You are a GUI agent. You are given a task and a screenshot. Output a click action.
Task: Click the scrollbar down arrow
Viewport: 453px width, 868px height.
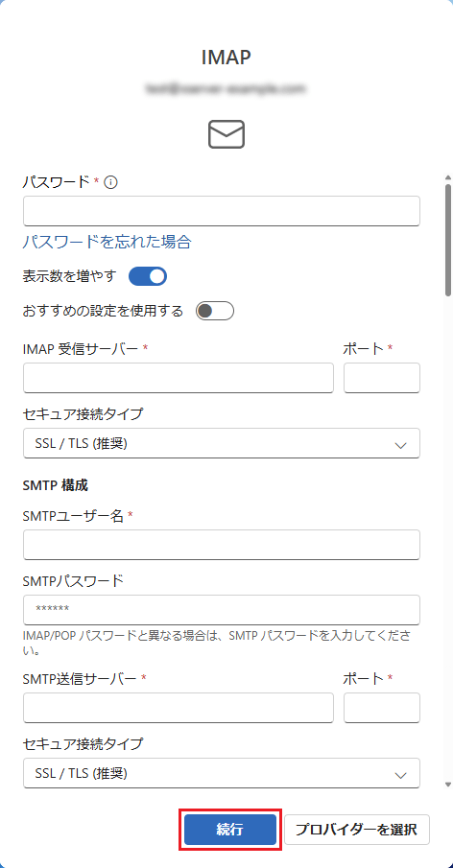pos(447,784)
